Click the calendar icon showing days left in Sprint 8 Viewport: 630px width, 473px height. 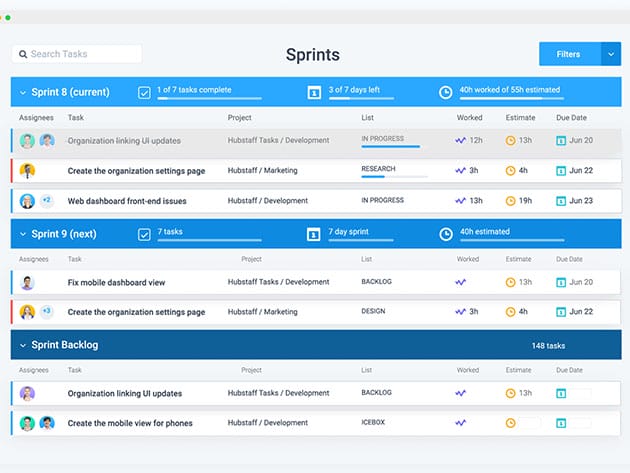point(314,92)
